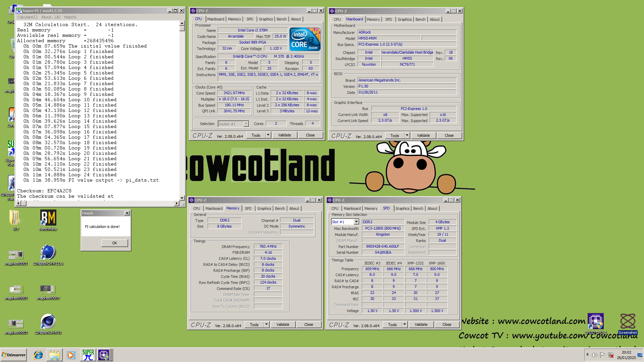
Task: Click Tools button in Memory CPU-Z window
Action: coord(254,324)
